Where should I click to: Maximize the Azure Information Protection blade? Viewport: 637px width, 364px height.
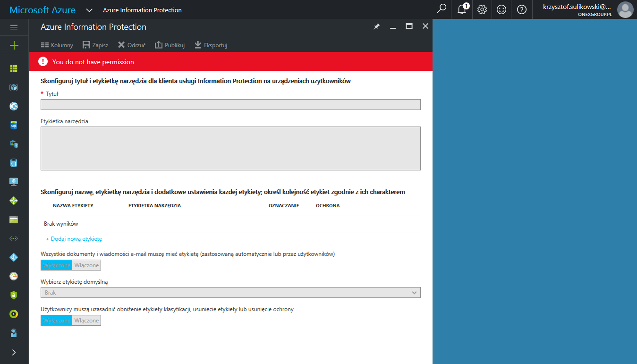409,26
